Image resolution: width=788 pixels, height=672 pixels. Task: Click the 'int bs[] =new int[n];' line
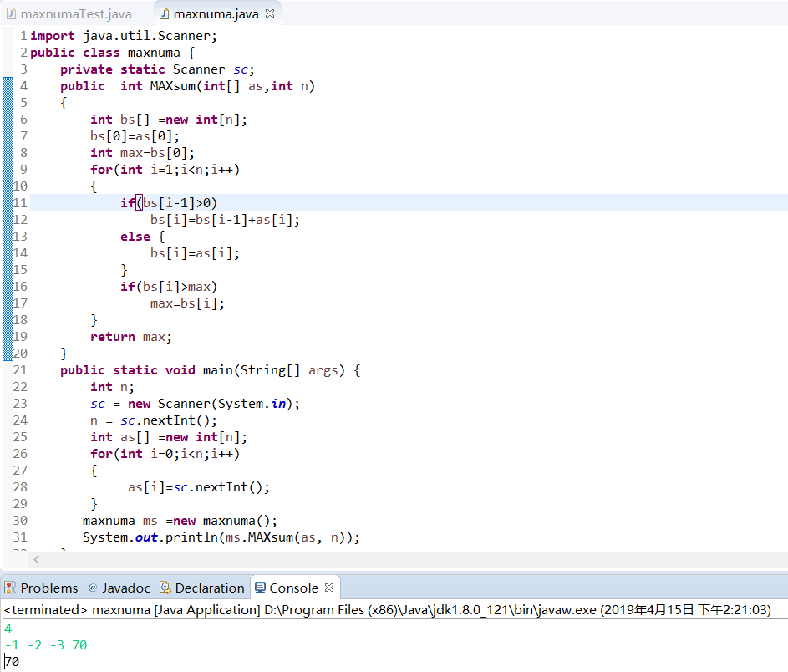(x=168, y=120)
